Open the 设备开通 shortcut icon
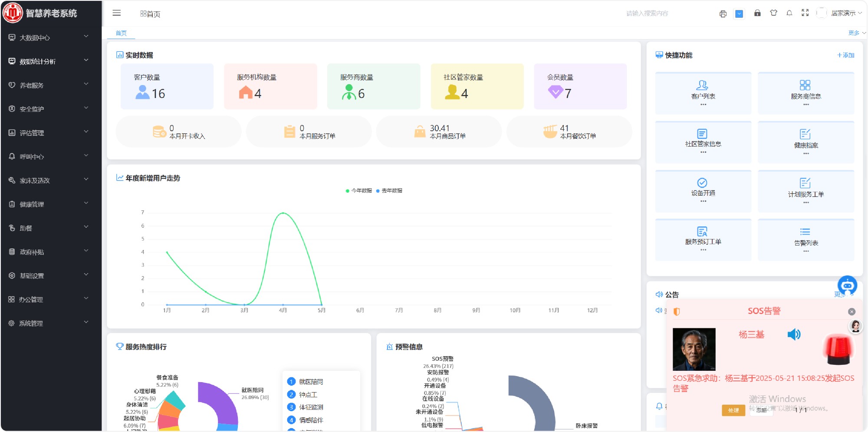 coord(702,183)
